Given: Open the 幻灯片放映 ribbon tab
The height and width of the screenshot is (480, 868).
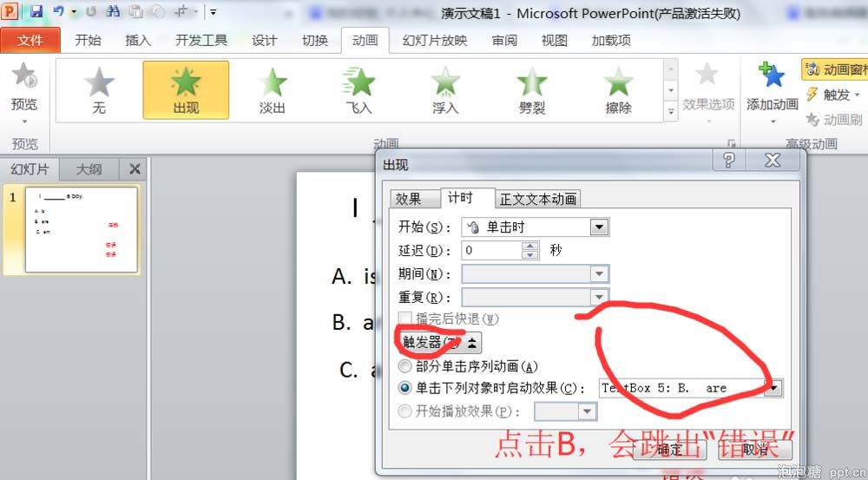Looking at the screenshot, I should [435, 41].
